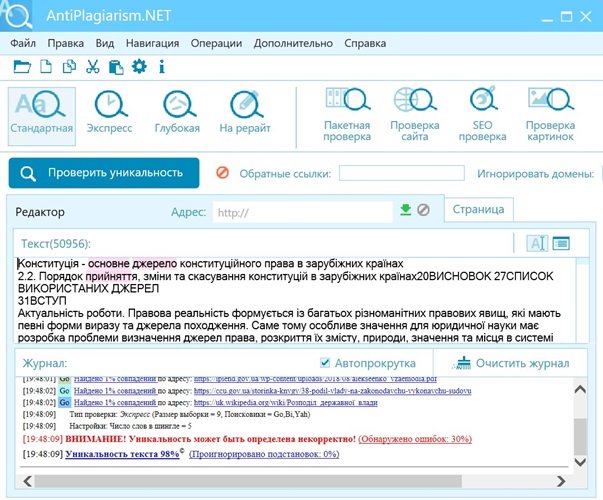603x500 pixels.
Task: Click Очистить журнал button
Action: pos(511,363)
